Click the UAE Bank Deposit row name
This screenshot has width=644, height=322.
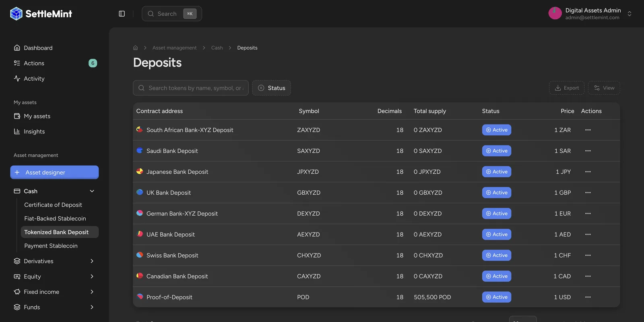click(x=171, y=235)
